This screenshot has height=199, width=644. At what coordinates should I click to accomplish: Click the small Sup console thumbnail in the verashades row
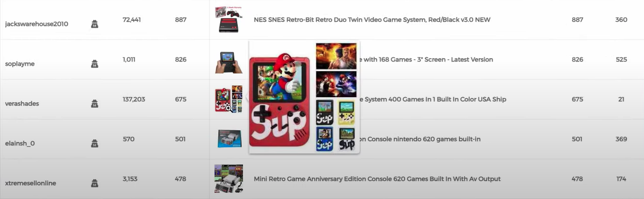[229, 99]
